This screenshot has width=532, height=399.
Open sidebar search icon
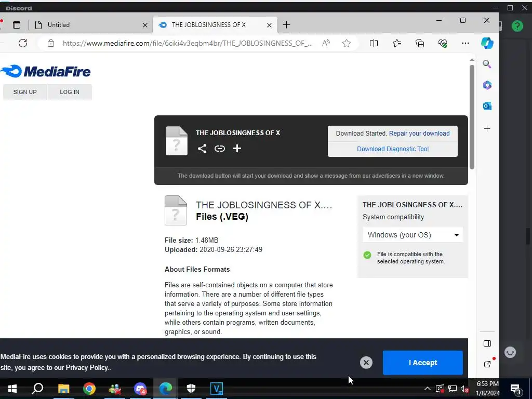[487, 64]
